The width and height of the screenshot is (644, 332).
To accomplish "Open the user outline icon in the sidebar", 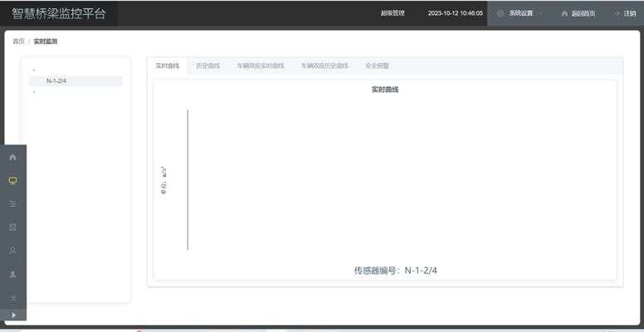I will tap(12, 250).
